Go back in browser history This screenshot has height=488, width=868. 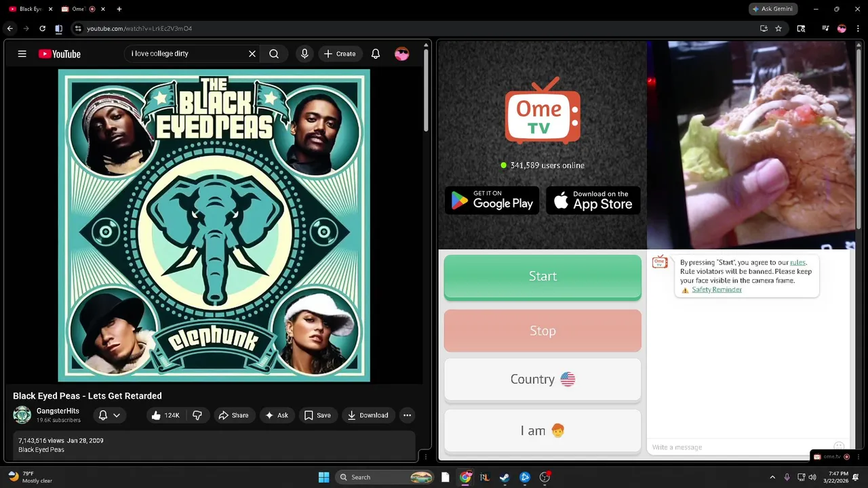tap(9, 28)
